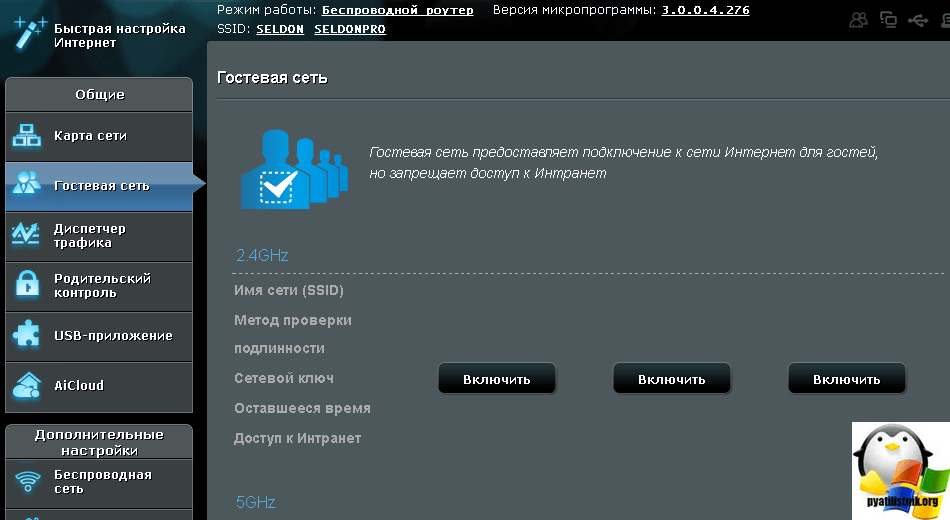Screen dimensions: 950x520
Task: Click the Доступ к Интранет label
Action: tap(297, 438)
